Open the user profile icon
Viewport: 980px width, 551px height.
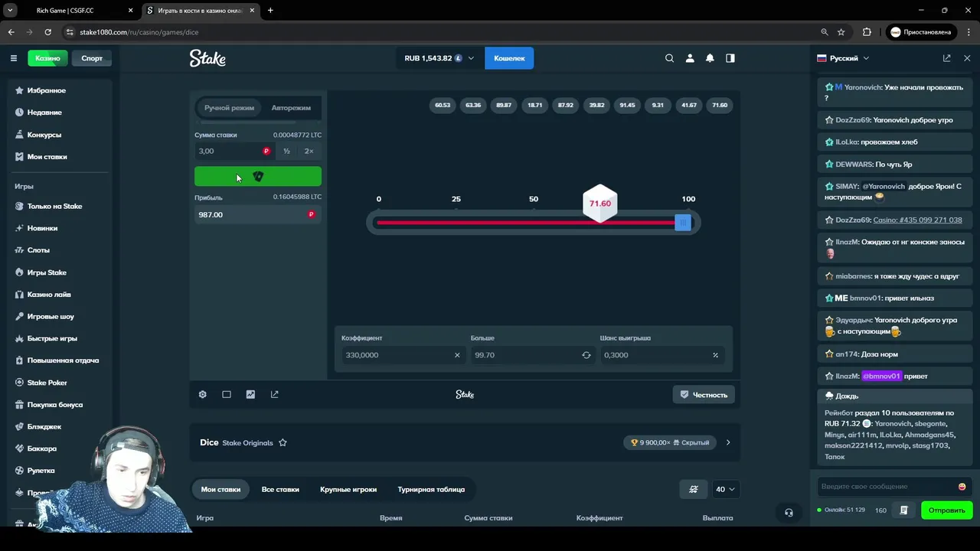click(x=690, y=58)
